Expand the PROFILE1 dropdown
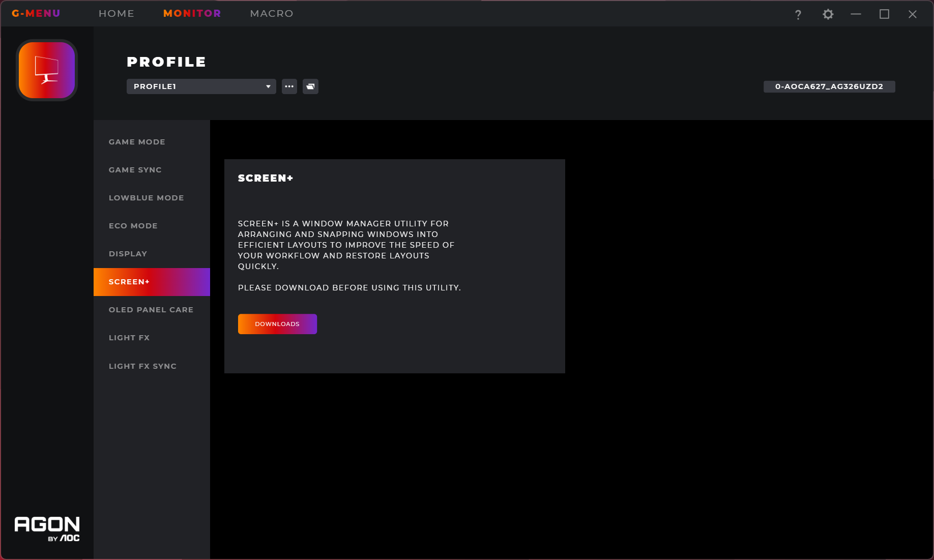Viewport: 934px width, 560px height. pyautogui.click(x=201, y=86)
